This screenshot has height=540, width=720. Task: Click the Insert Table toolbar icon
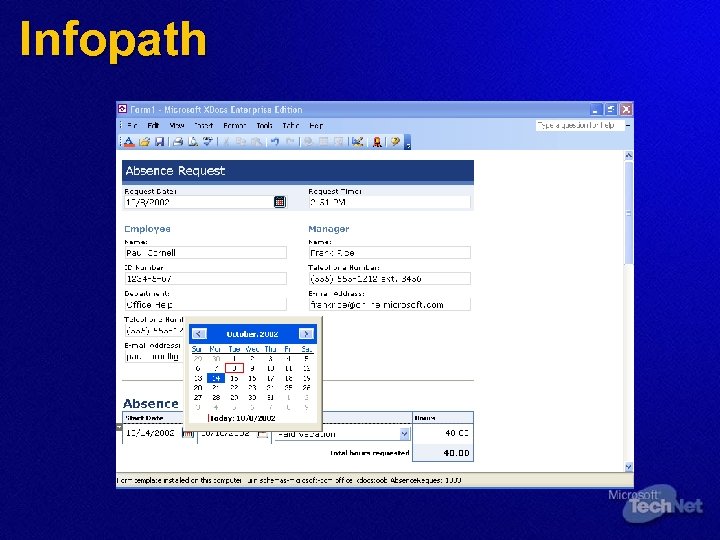click(x=323, y=142)
